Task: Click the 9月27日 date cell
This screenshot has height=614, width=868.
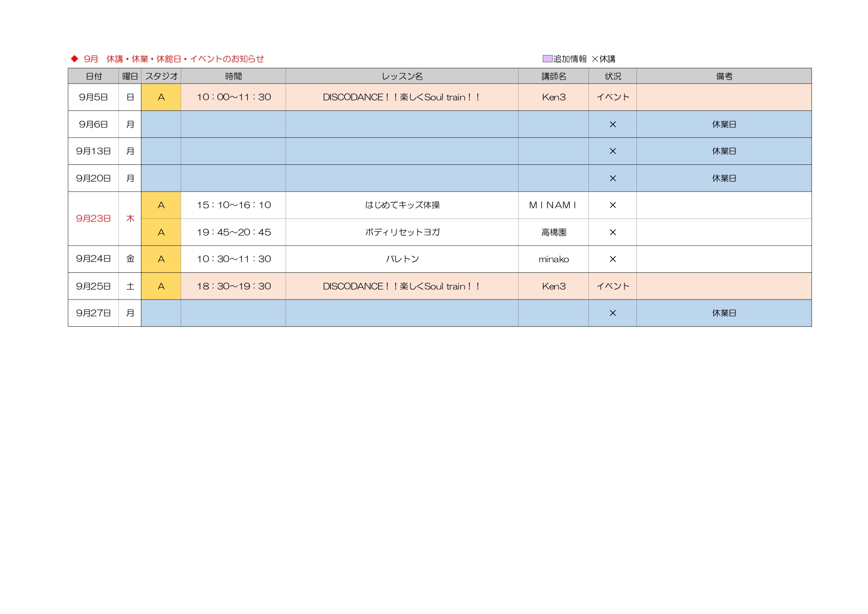Action: coord(94,313)
